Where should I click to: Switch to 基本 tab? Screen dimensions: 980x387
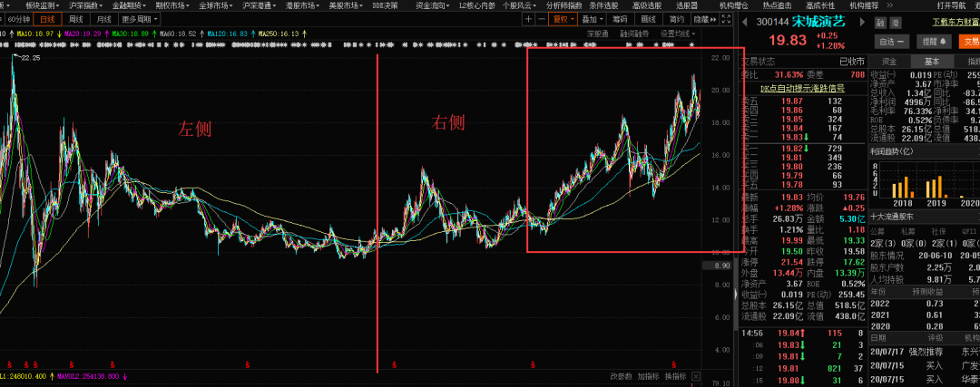pos(932,62)
